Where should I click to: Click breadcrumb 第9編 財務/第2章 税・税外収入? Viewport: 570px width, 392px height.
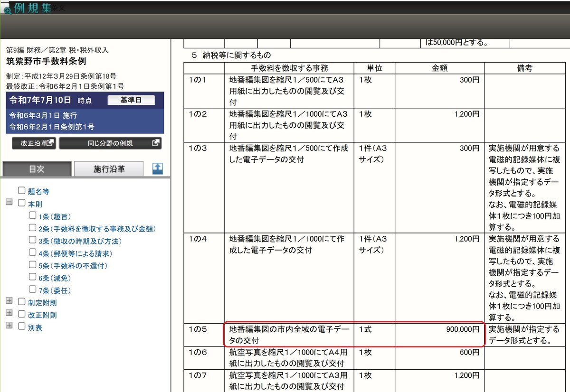[x=57, y=50]
